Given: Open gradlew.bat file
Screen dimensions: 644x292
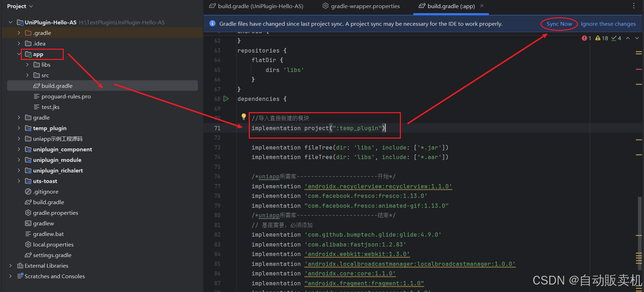Looking at the screenshot, I should [x=48, y=234].
